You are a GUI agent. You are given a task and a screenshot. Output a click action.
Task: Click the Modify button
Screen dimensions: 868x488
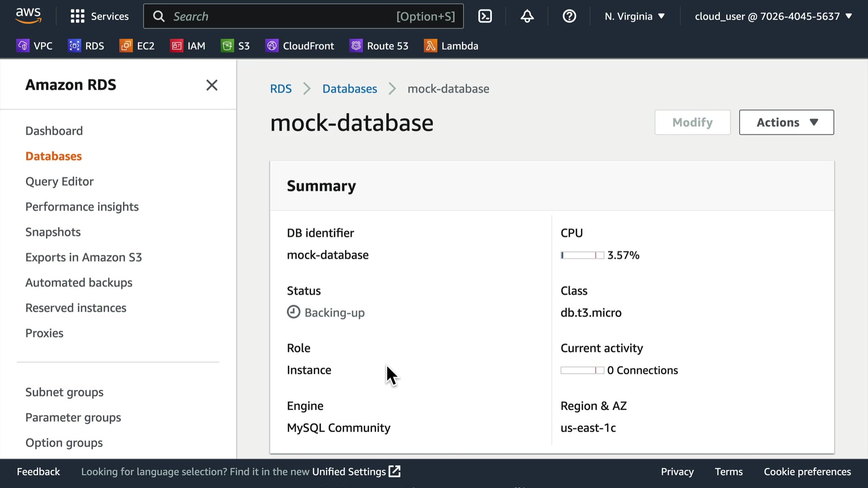point(692,122)
